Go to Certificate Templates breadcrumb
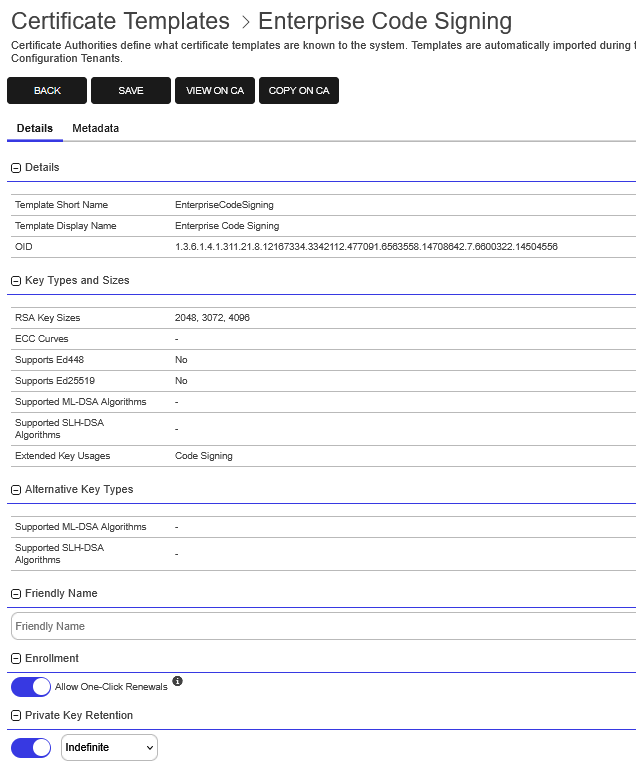The image size is (636, 770). coord(120,21)
